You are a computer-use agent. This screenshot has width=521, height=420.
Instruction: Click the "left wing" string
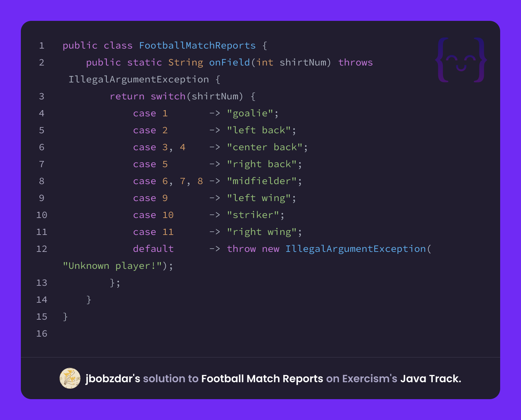pyautogui.click(x=259, y=198)
